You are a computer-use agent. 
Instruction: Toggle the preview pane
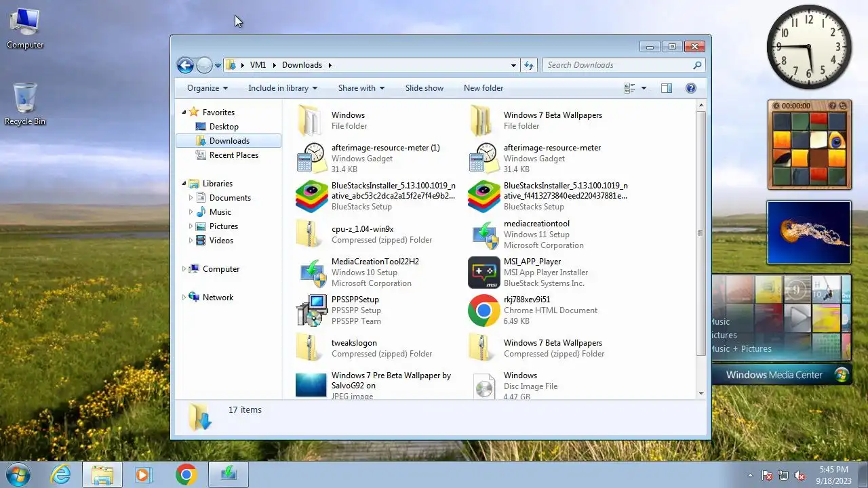point(667,88)
